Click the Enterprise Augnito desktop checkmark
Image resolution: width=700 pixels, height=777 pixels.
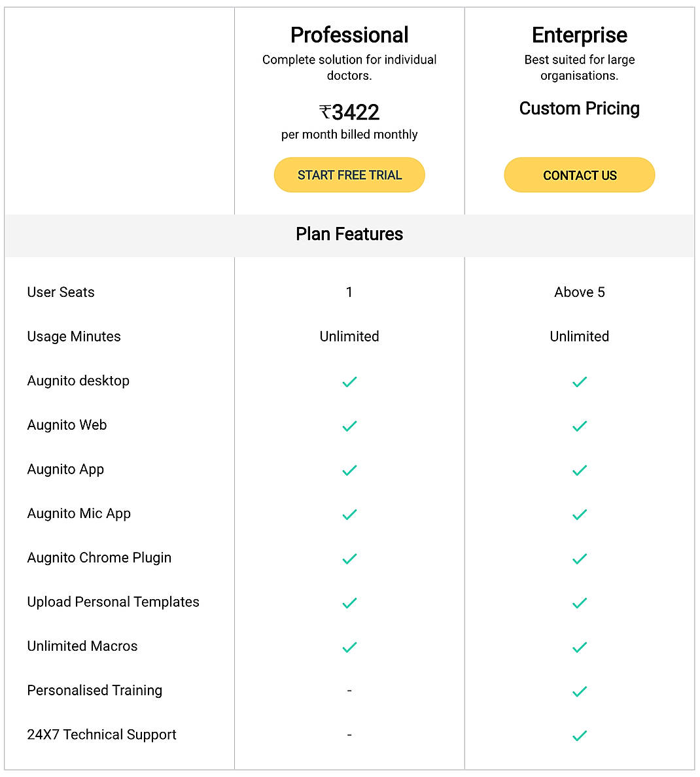point(579,382)
